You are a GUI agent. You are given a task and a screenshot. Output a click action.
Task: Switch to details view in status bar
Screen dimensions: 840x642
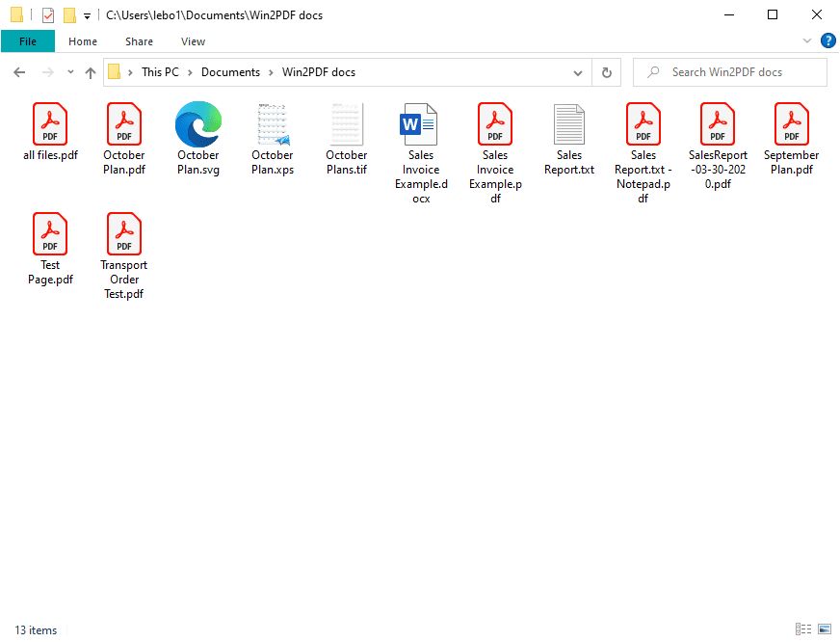[x=803, y=629]
